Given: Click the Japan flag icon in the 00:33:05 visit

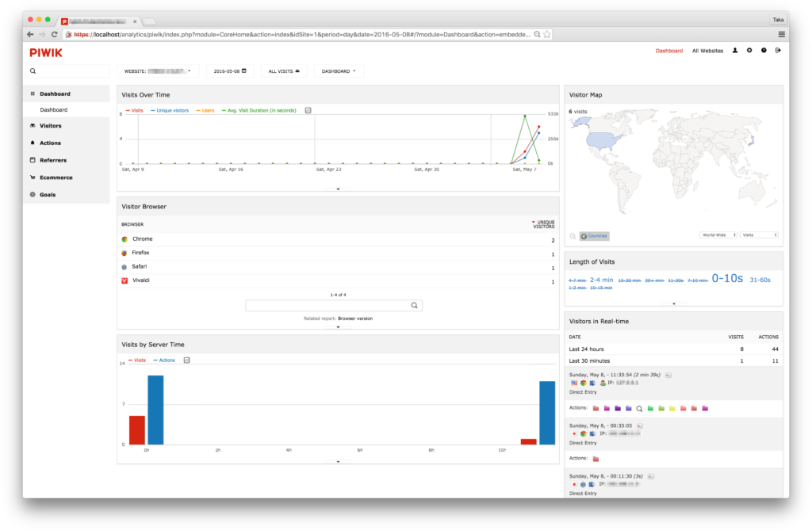Looking at the screenshot, I should (574, 433).
